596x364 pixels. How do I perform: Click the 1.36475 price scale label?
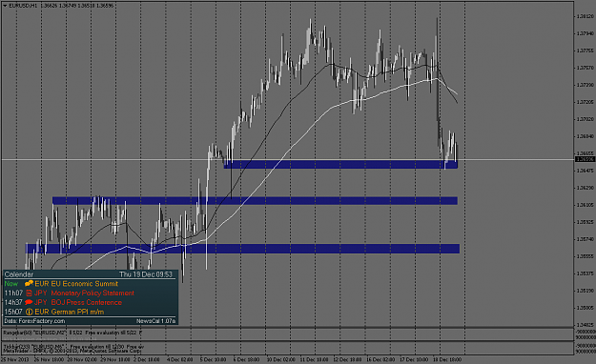click(x=585, y=171)
